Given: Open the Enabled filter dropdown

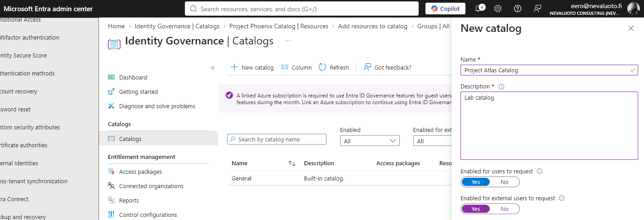Looking at the screenshot, I should [370, 141].
